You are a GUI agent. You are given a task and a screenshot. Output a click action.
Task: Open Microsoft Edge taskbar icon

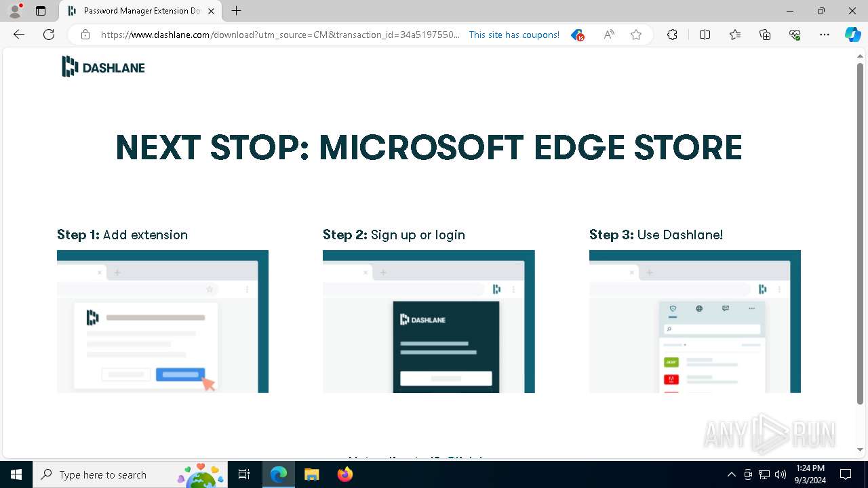[x=279, y=474]
